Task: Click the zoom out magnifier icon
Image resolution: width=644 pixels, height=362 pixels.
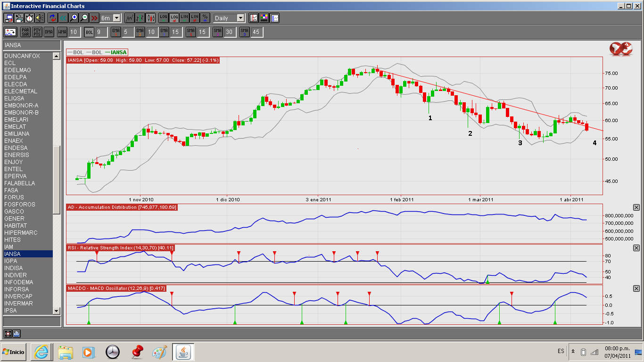Action: tap(84, 18)
